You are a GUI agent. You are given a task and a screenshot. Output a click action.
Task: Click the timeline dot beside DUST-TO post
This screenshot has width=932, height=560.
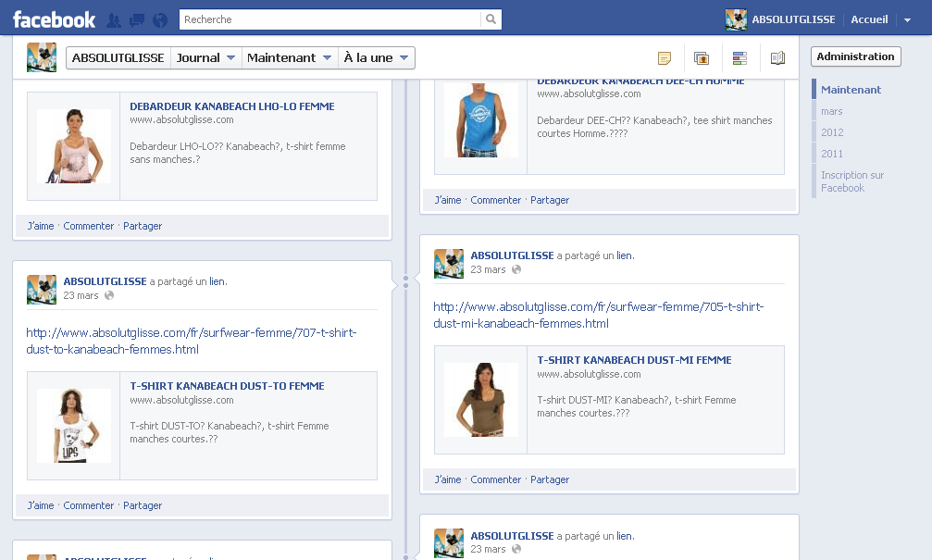pyautogui.click(x=406, y=285)
